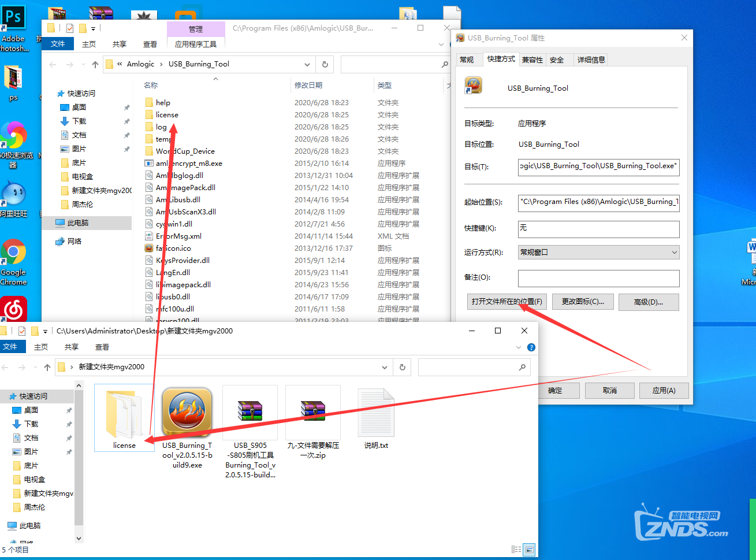Expand the address history dropdown in the USB_Burning_Tool window
The height and width of the screenshot is (560, 756).
tap(307, 64)
